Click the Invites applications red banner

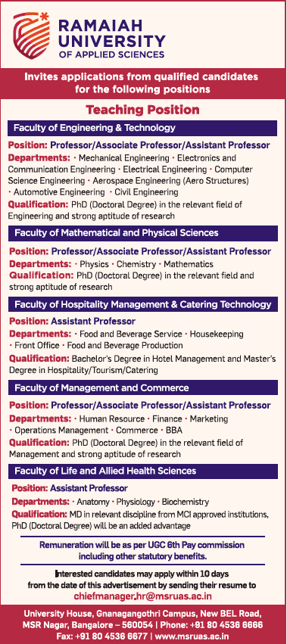pyautogui.click(x=142, y=82)
